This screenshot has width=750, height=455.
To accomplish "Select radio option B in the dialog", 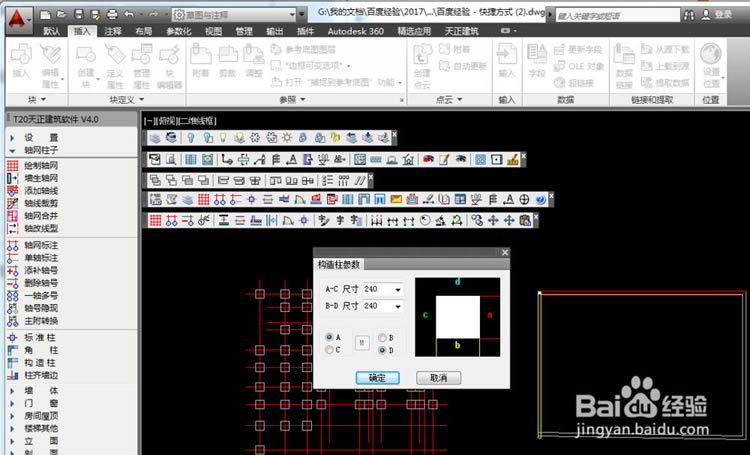I will (x=382, y=338).
